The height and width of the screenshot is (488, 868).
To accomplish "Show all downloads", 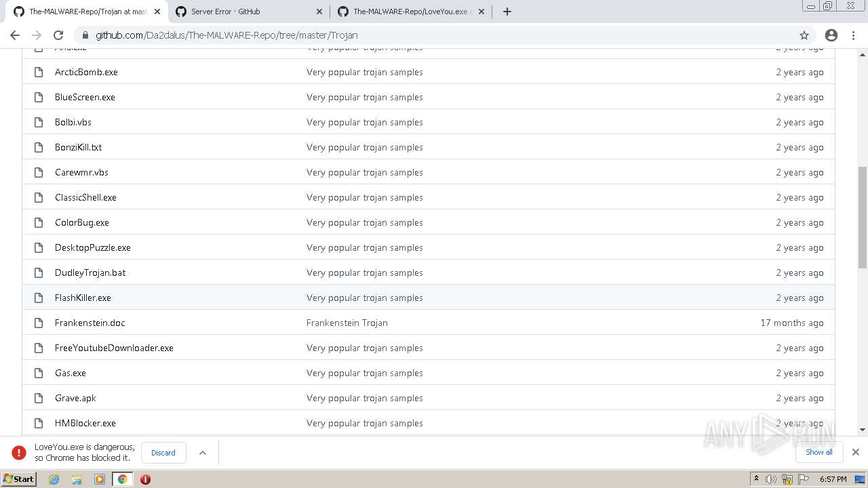I will pyautogui.click(x=819, y=452).
